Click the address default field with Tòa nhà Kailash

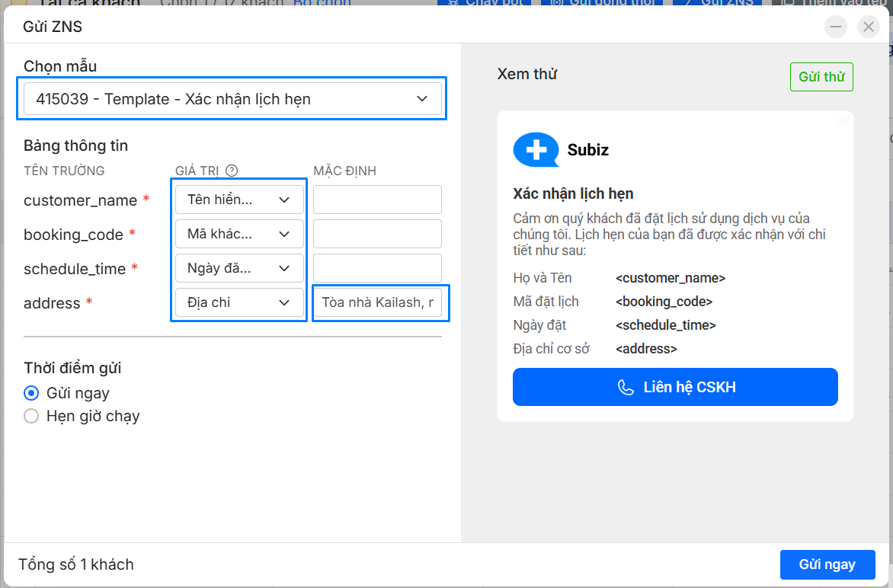click(x=377, y=302)
